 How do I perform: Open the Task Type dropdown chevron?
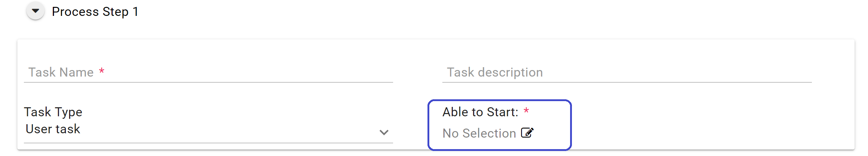click(x=384, y=133)
